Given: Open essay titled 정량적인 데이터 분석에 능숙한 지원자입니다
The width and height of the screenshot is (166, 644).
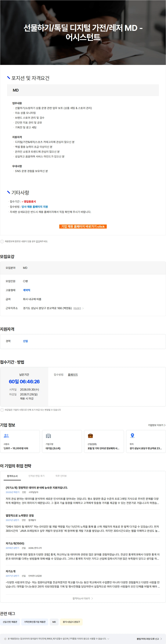Looking at the screenshot, I should (x=37, y=488).
